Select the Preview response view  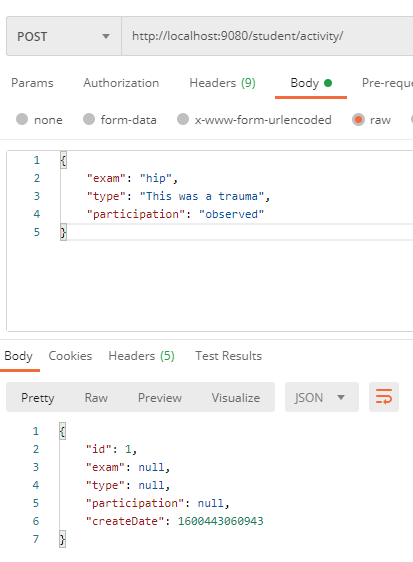click(160, 397)
